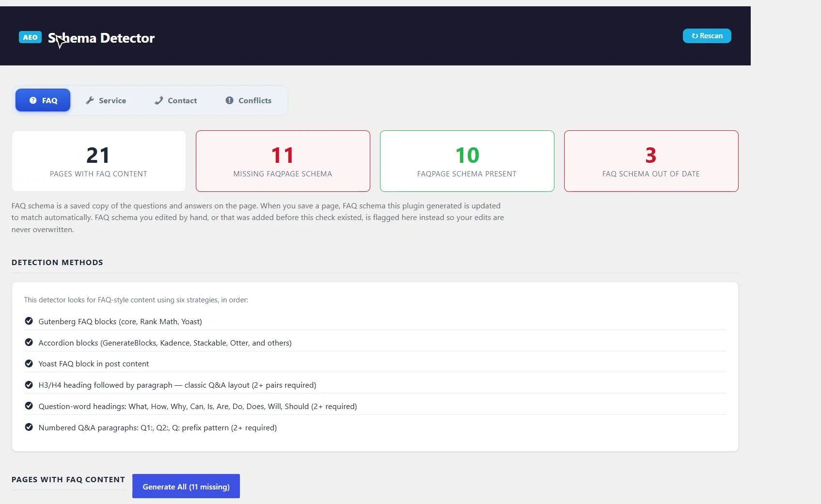Viewport: 821px width, 504px height.
Task: Click text 'Yoast FAQ block in post content'
Action: [94, 363]
